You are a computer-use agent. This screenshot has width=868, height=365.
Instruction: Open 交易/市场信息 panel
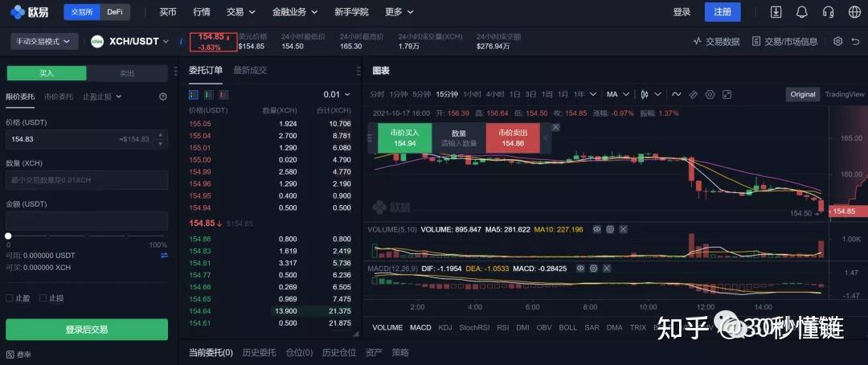tap(784, 41)
